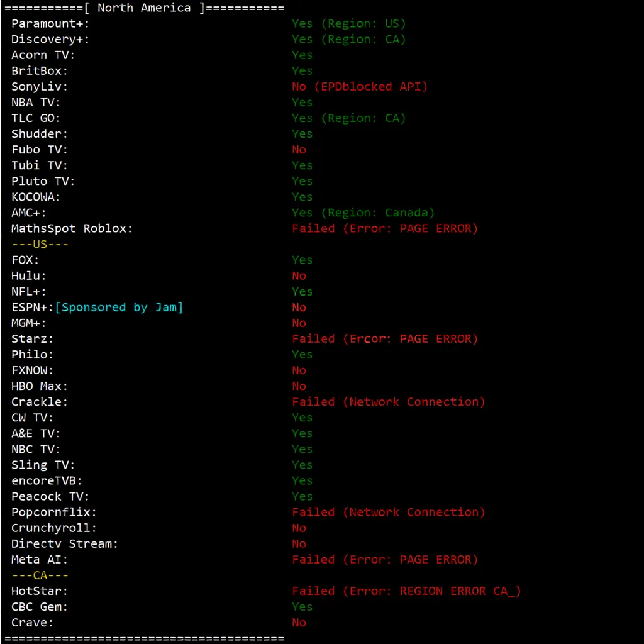Select the Paramount+ Region US result
Viewport: 644px width, 644px height.
(348, 24)
